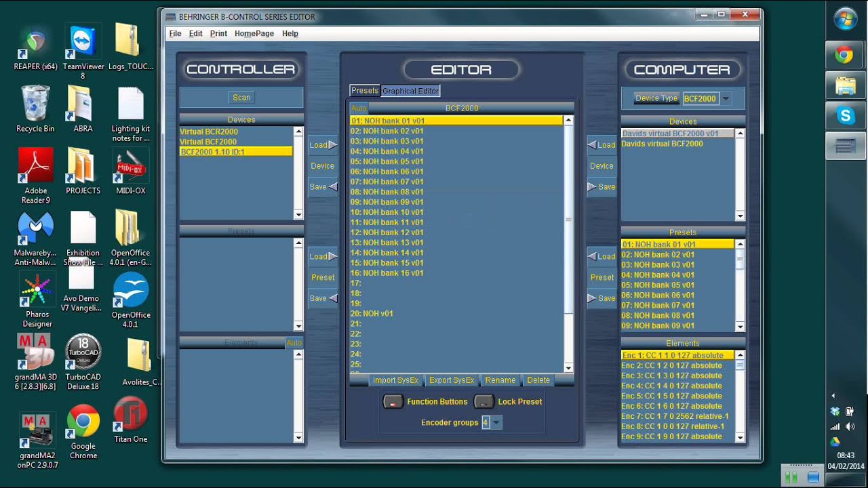This screenshot has height=488, width=868.
Task: Click the HomePage menu item
Action: (x=254, y=33)
